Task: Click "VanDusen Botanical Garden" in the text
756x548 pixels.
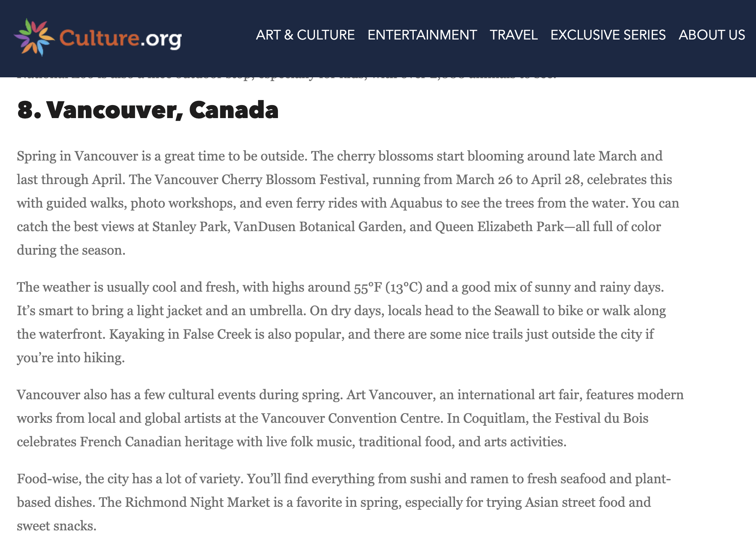Action: 318,227
